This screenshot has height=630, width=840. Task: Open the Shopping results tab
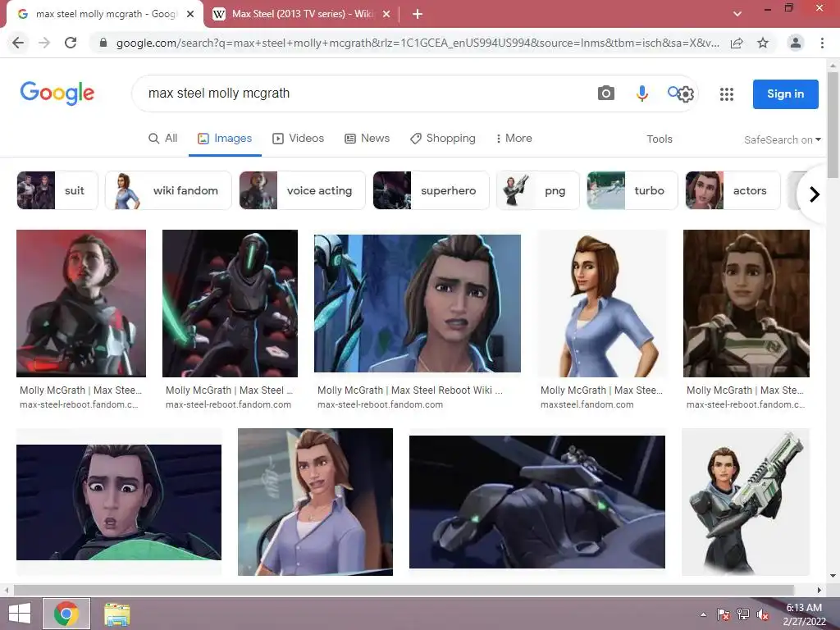click(443, 138)
